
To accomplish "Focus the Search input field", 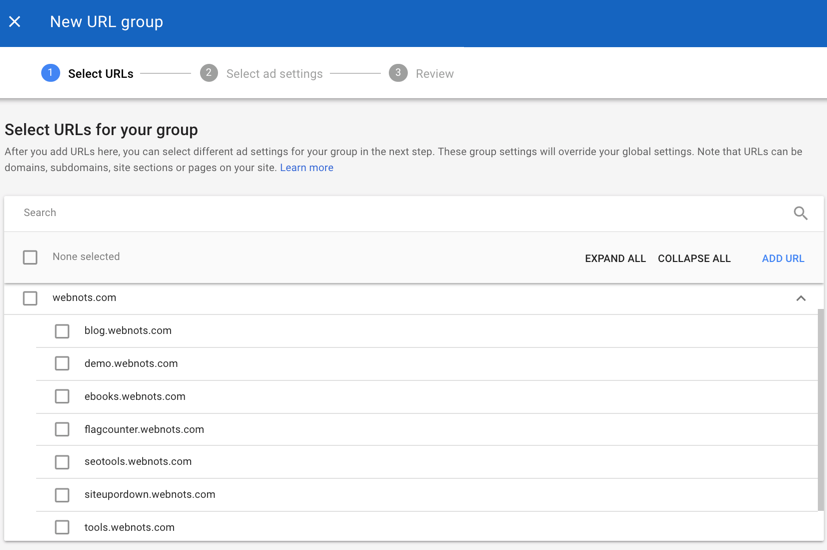I will click(400, 213).
